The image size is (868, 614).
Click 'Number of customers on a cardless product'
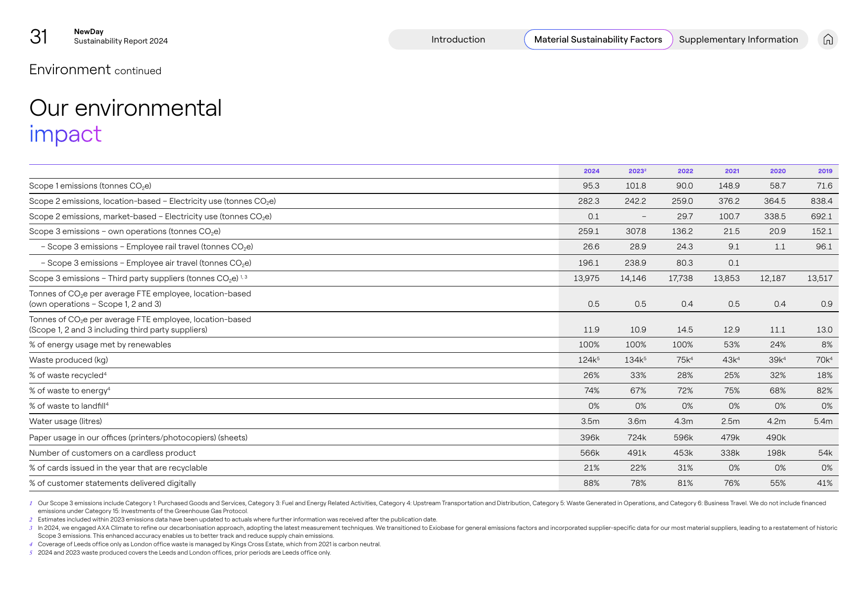click(112, 453)
